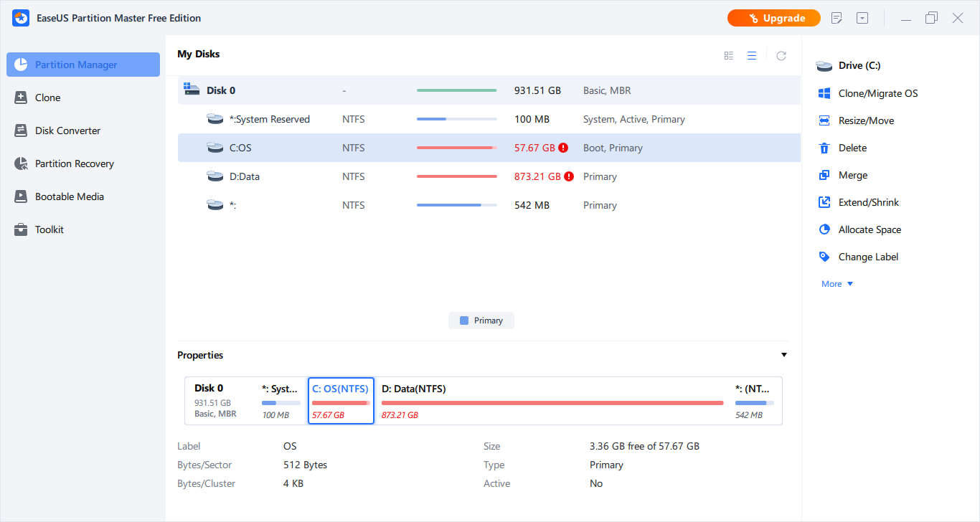The image size is (980, 522).
Task: Click the Change Label tag icon
Action: coord(824,257)
